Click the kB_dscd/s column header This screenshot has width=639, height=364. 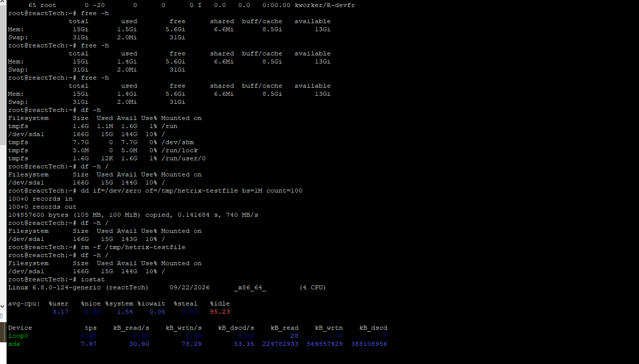click(x=236, y=328)
